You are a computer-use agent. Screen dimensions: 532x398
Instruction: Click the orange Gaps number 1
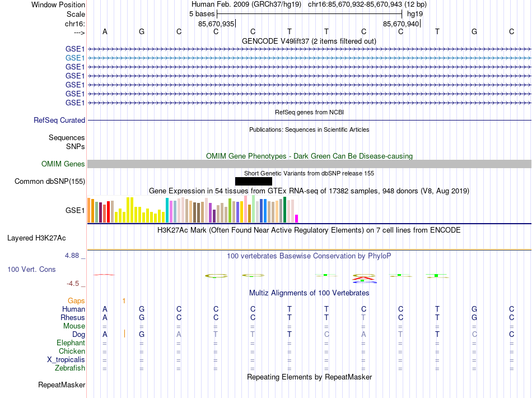pyautogui.click(x=124, y=301)
